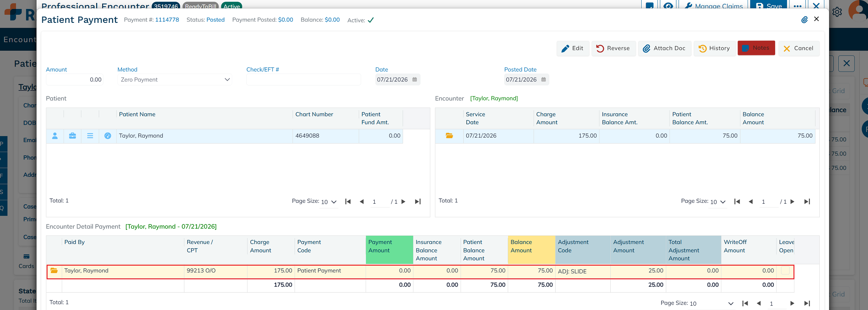Expand the Method Zero Payment dropdown
868x310 pixels.
pyautogui.click(x=175, y=80)
